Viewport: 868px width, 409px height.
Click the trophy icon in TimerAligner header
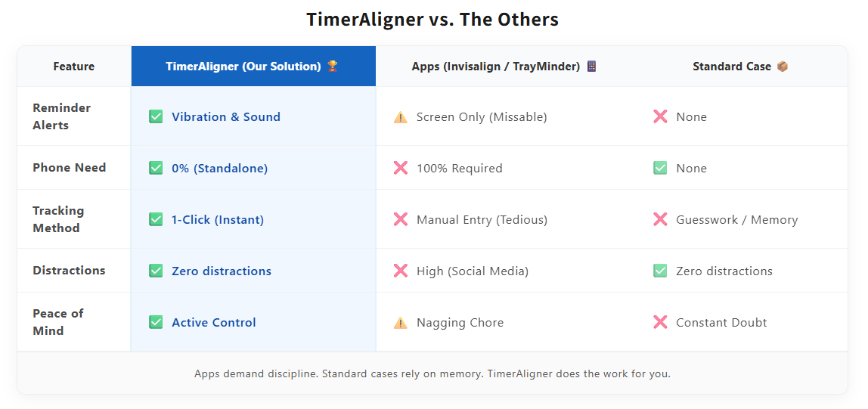[x=333, y=67]
